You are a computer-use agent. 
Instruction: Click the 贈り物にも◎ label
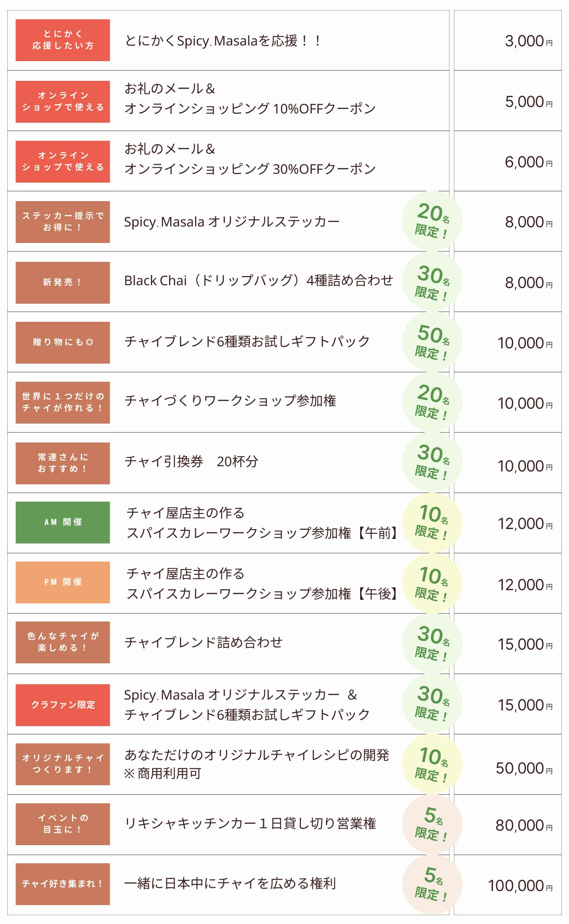tap(63, 342)
